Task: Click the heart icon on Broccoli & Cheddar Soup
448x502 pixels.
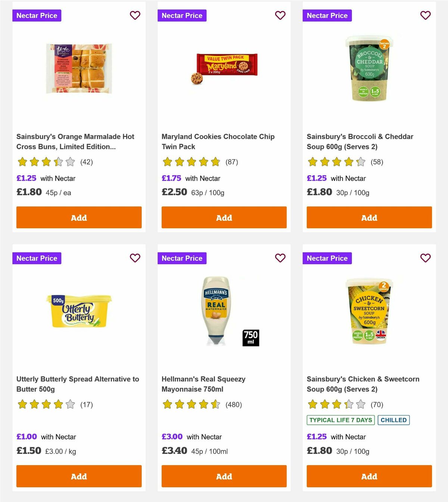Action: 425,15
